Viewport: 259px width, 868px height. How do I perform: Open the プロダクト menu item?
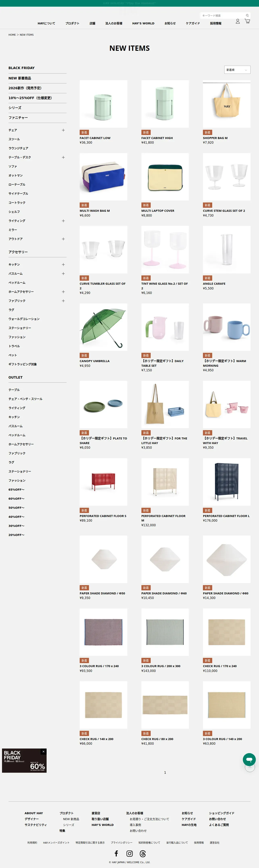pyautogui.click(x=72, y=23)
